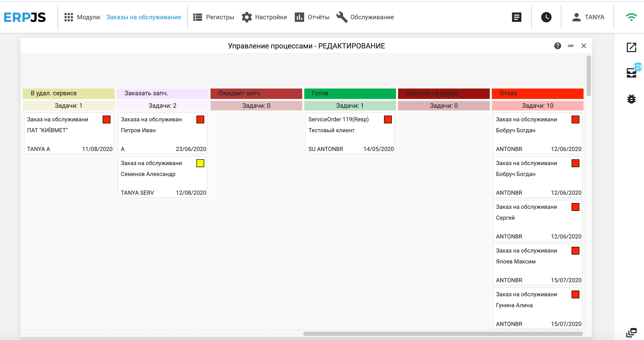Click the red swatch on the ПАТ "КИЇВМЕТ" card
Image resolution: width=644 pixels, height=340 pixels.
[x=106, y=119]
